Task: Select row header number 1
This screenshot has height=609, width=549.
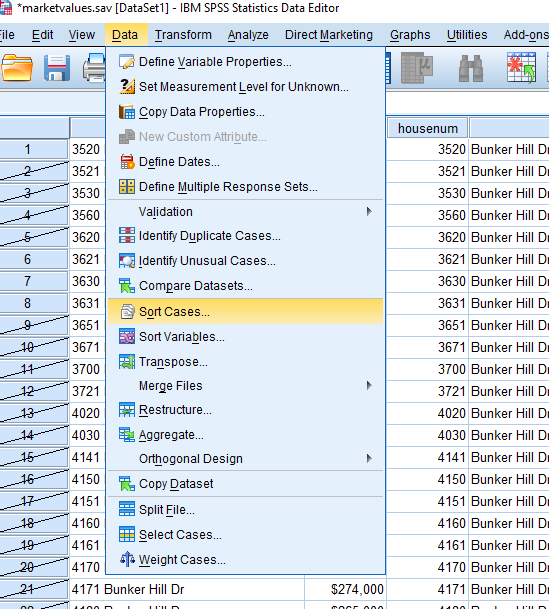Action: [34, 150]
